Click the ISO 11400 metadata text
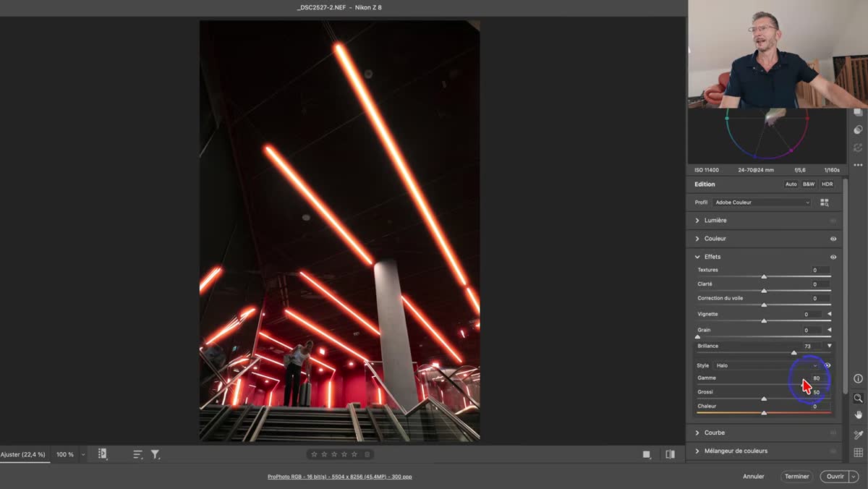This screenshot has width=868, height=489. coord(707,170)
